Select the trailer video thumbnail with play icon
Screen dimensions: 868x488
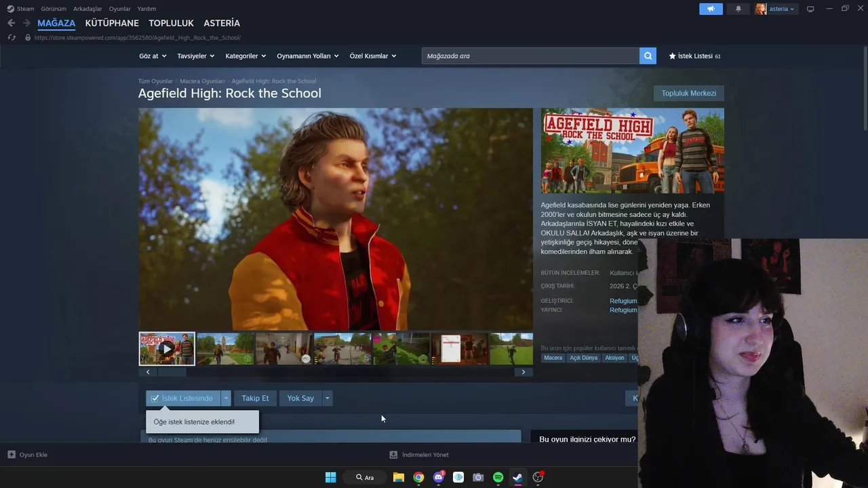167,349
